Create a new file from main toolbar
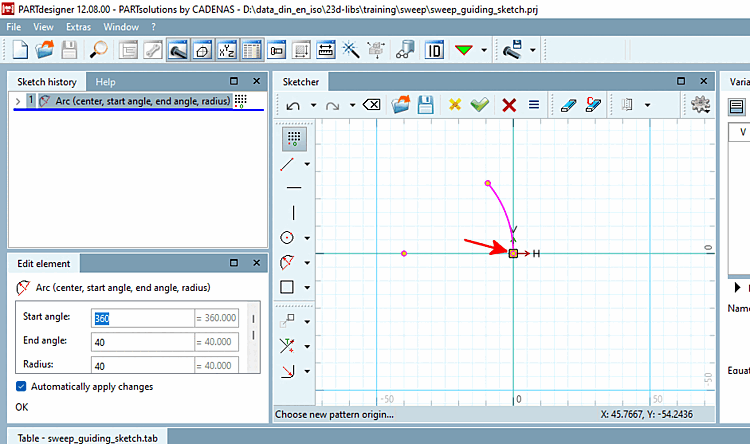The width and height of the screenshot is (750, 444). [20, 50]
